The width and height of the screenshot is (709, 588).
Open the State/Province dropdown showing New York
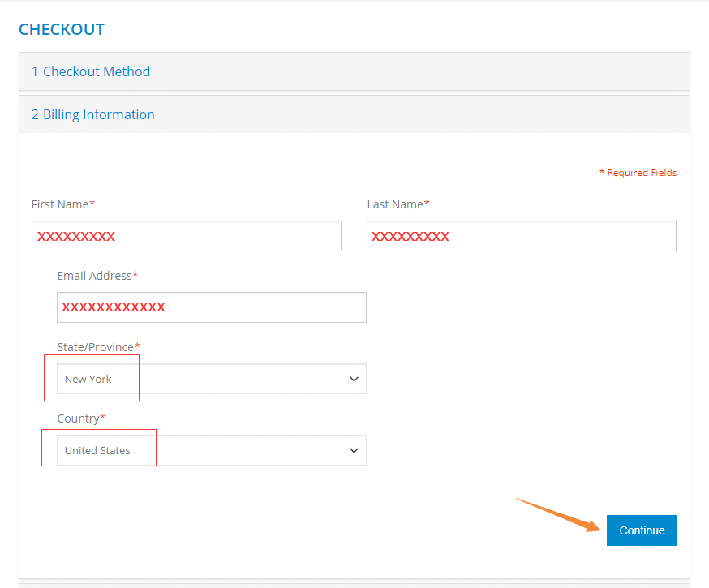(212, 379)
